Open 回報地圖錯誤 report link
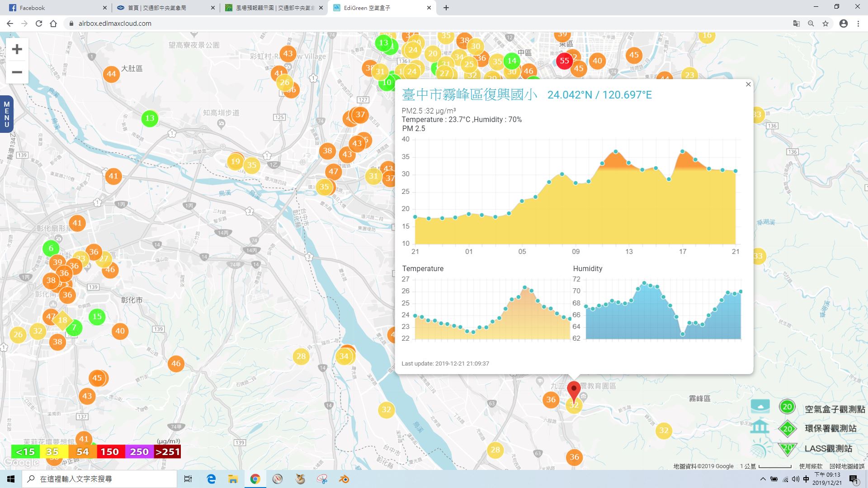This screenshot has height=488, width=868. (847, 466)
